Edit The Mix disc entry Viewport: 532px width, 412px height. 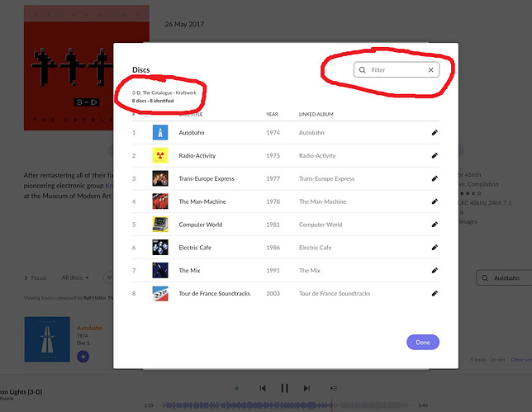coord(435,270)
